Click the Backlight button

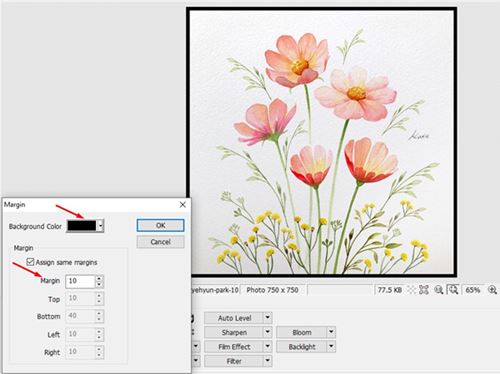[302, 347]
